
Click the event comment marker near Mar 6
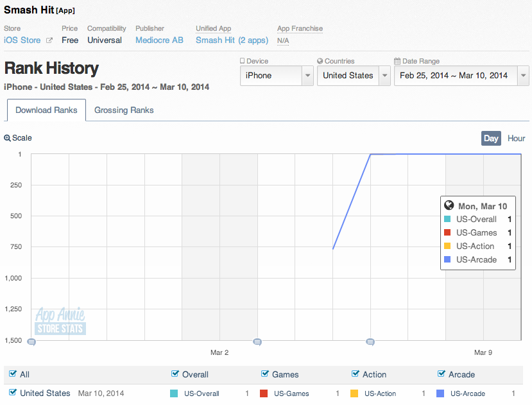[370, 342]
